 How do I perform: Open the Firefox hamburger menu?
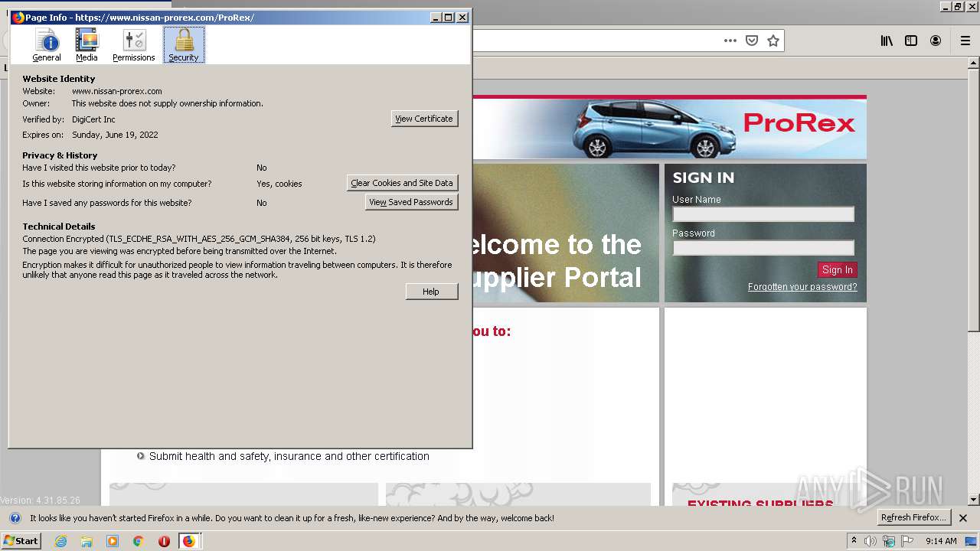coord(965,41)
